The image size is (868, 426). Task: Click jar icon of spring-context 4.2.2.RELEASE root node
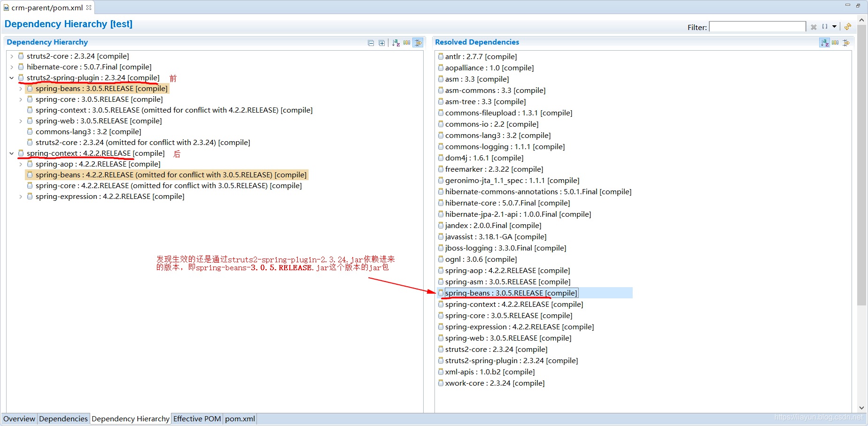pos(21,153)
